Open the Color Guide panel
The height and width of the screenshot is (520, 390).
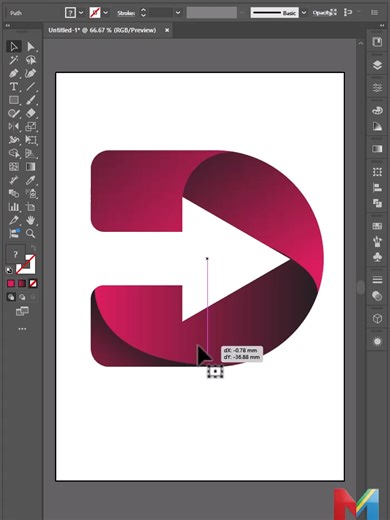[x=377, y=126]
